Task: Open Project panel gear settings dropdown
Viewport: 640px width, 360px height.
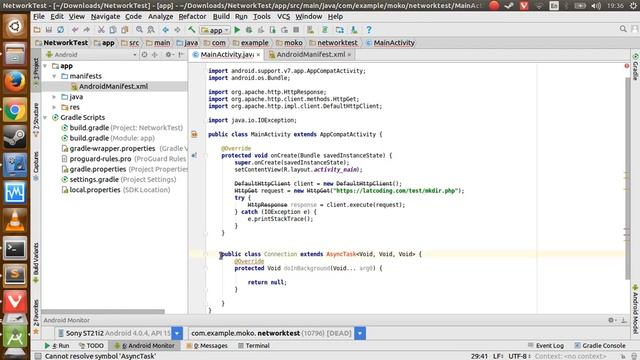Action: 169,55
